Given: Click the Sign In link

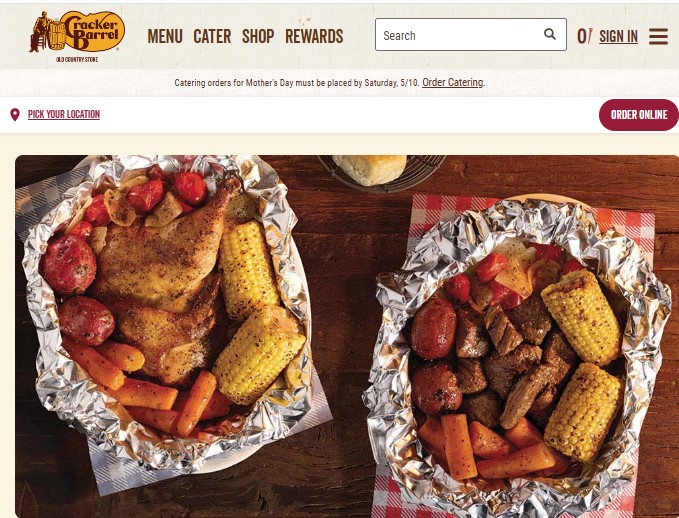Looking at the screenshot, I should 618,36.
